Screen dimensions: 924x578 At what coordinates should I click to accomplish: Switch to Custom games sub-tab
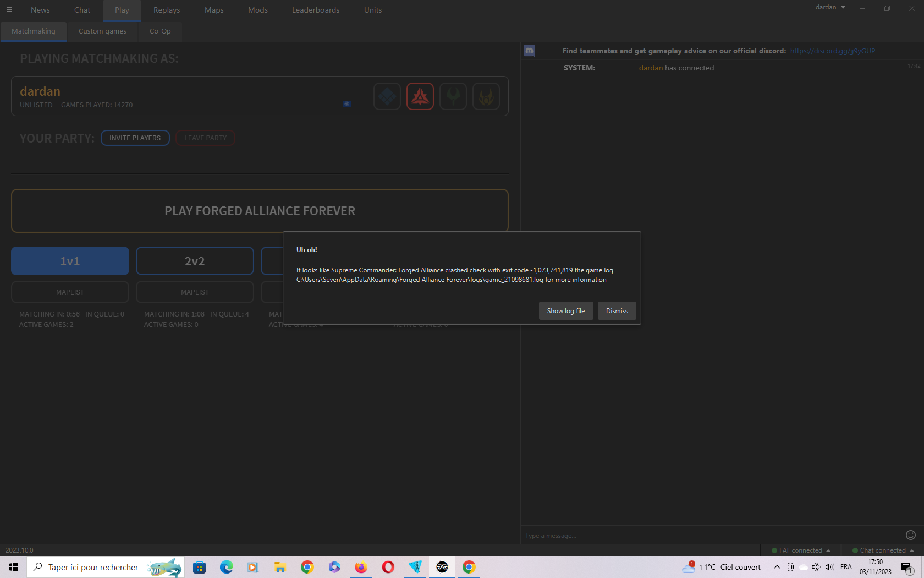pyautogui.click(x=102, y=31)
